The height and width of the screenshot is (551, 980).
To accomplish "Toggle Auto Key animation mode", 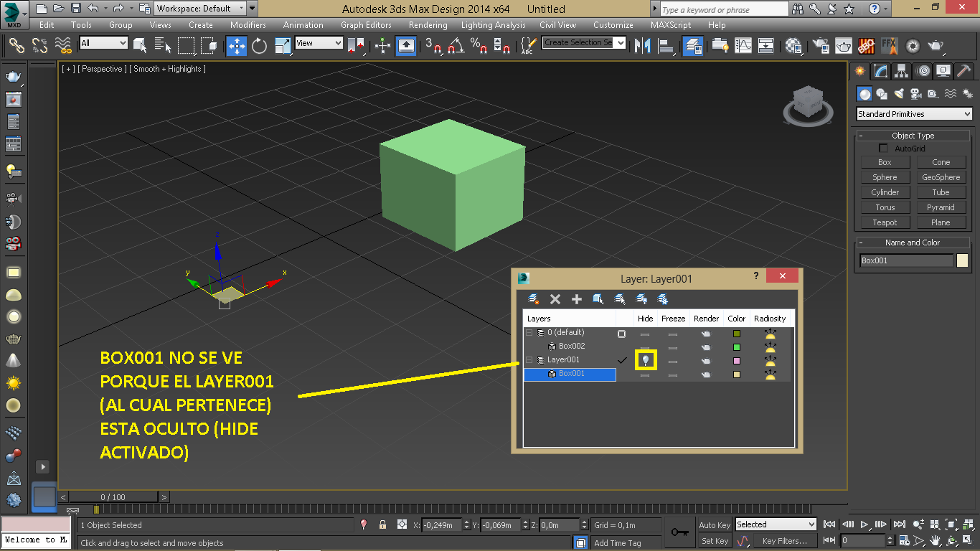I will point(715,525).
